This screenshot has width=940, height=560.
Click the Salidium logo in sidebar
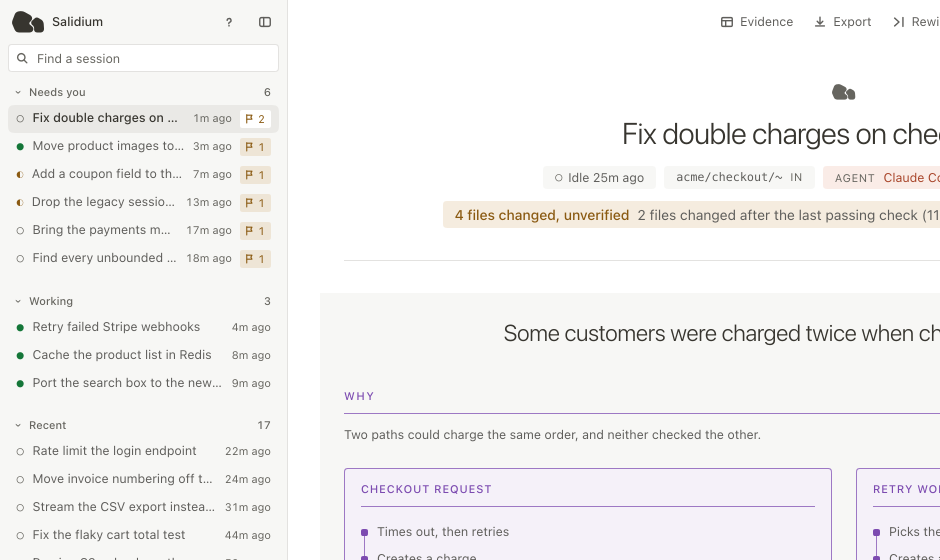28,22
